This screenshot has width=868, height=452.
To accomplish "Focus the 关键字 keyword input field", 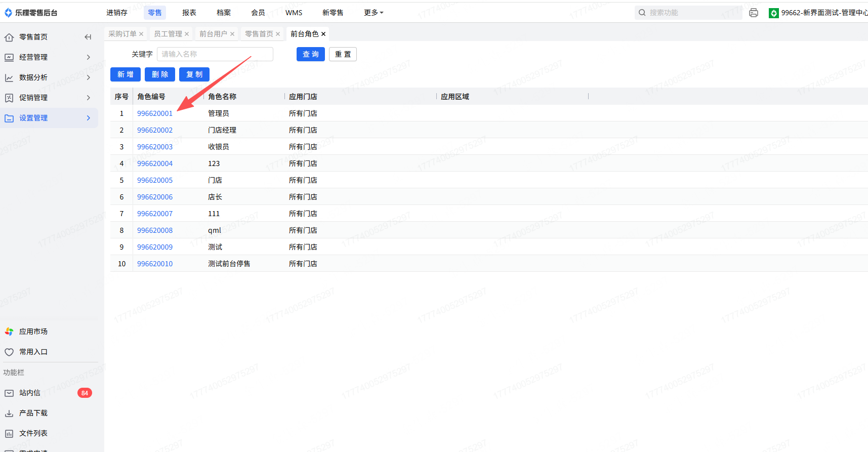I will tap(215, 54).
